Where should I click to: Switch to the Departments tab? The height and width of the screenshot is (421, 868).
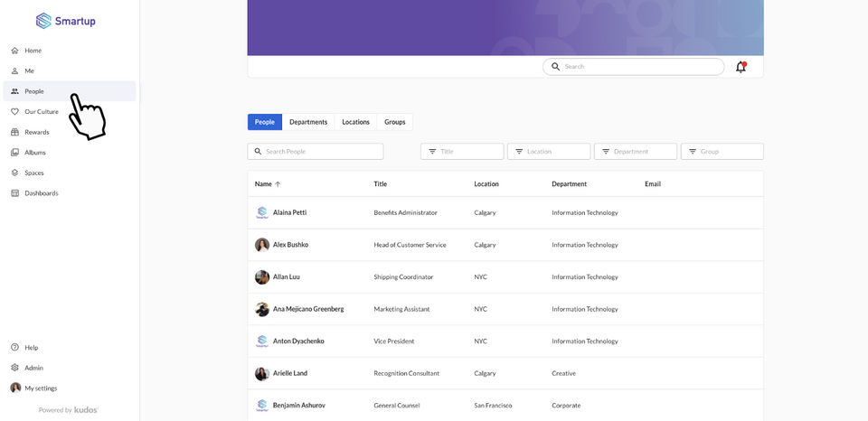308,122
